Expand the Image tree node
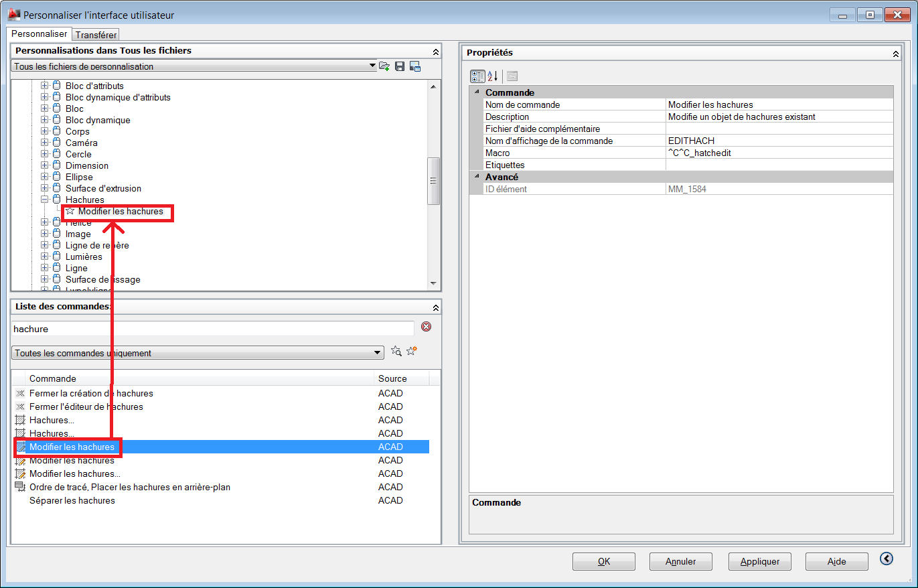This screenshot has width=918, height=588. pos(45,234)
